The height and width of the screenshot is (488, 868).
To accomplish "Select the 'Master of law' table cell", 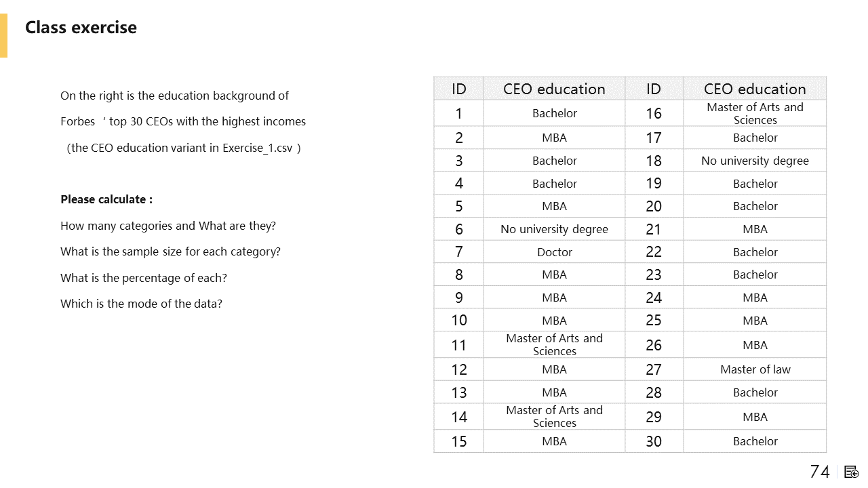I will 755,369.
